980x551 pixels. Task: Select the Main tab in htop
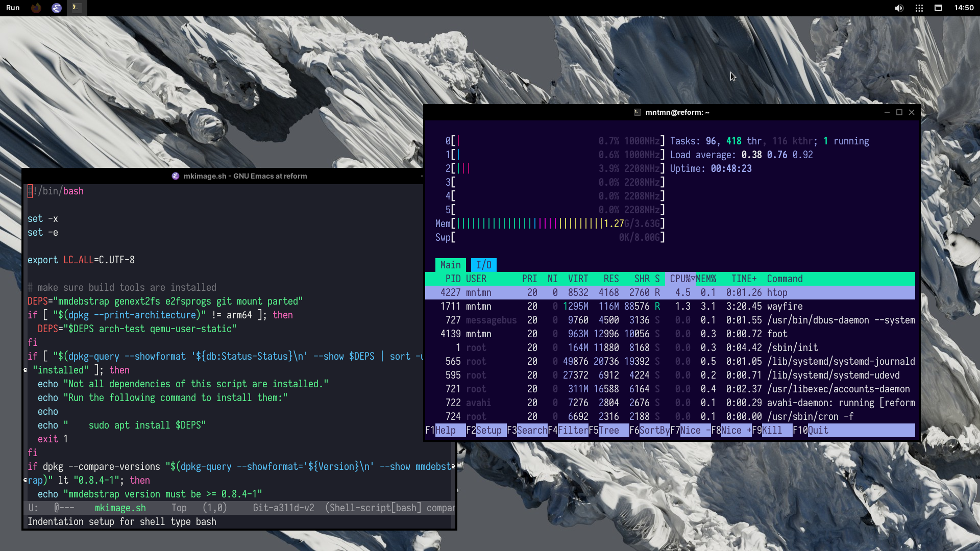pos(450,265)
